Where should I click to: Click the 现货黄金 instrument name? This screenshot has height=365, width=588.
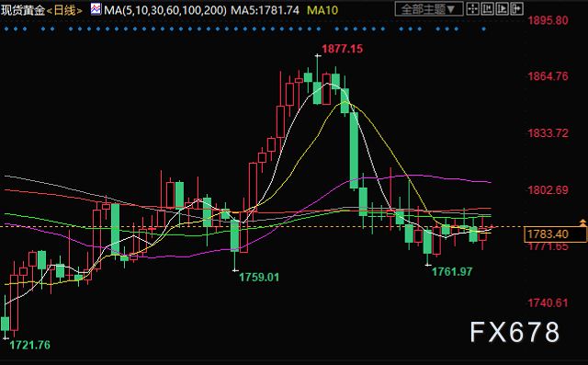(x=23, y=10)
